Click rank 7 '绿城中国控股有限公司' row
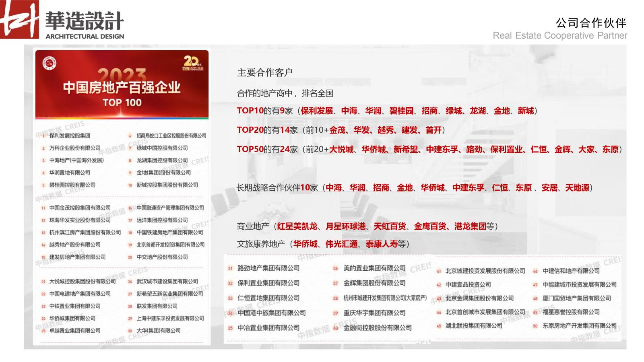Image resolution: width=644 pixels, height=362 pixels. pyautogui.click(x=158, y=148)
